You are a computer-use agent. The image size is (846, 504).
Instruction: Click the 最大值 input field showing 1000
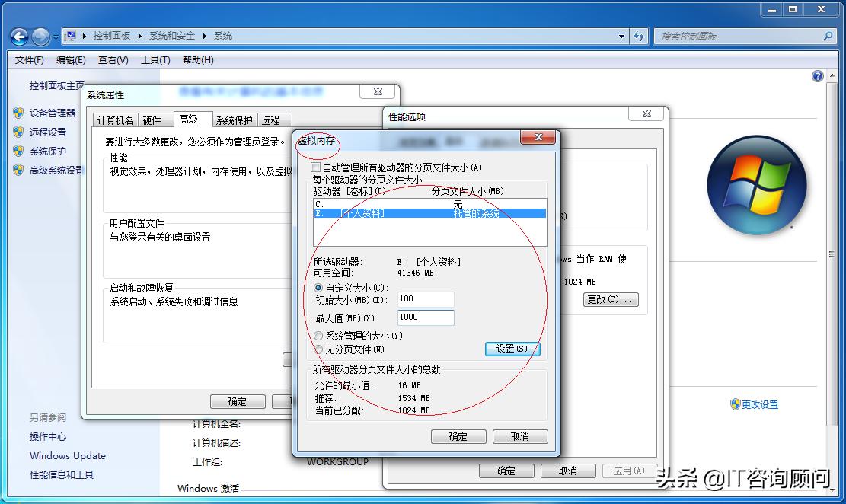tap(425, 317)
